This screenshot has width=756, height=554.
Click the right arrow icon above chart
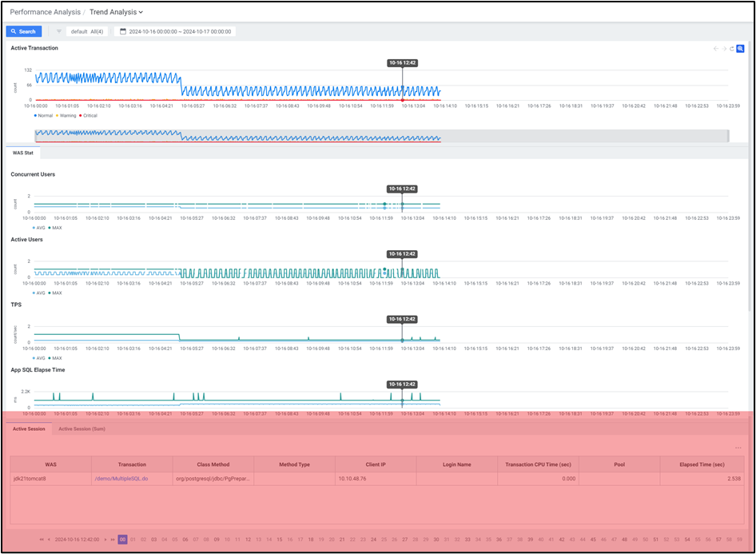coord(725,49)
